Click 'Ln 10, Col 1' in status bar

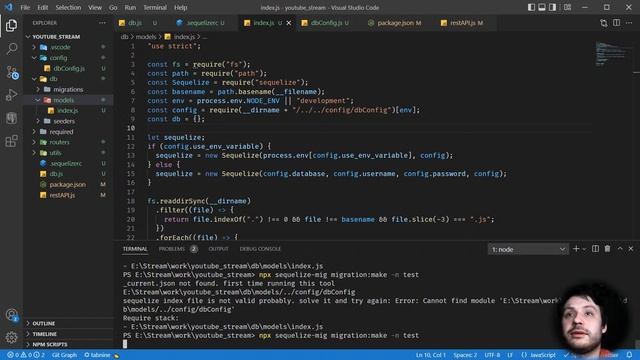coord(431,355)
